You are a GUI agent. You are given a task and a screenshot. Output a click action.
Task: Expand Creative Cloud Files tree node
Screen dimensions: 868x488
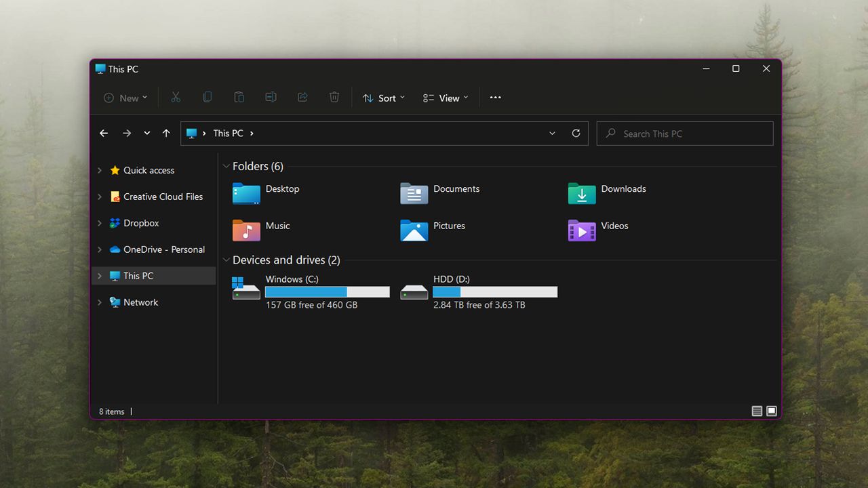[x=100, y=197]
